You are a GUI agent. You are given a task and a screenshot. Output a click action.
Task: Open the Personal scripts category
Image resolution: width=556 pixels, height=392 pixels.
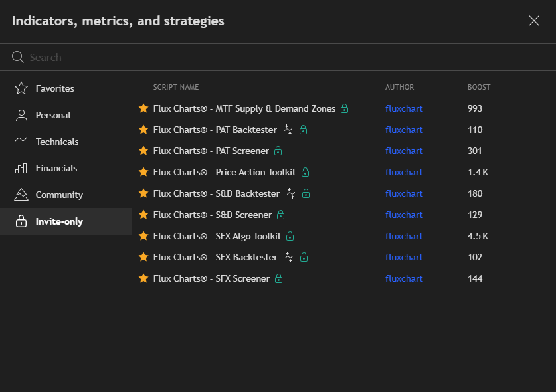click(x=66, y=115)
